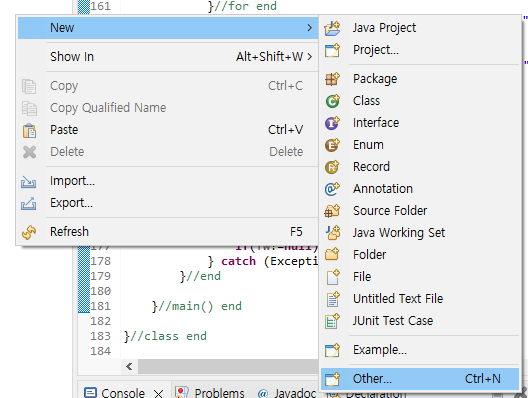
Task: Click the Example... wizard icon
Action: pyautogui.click(x=332, y=350)
